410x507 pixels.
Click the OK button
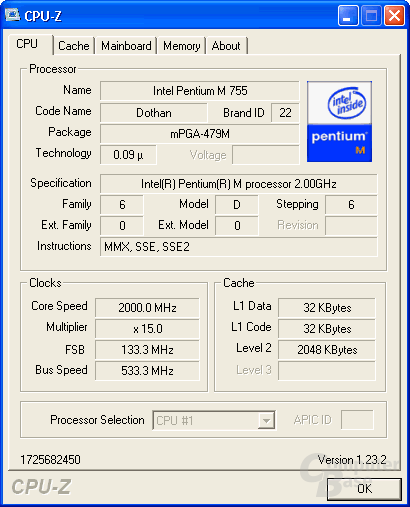tap(364, 489)
